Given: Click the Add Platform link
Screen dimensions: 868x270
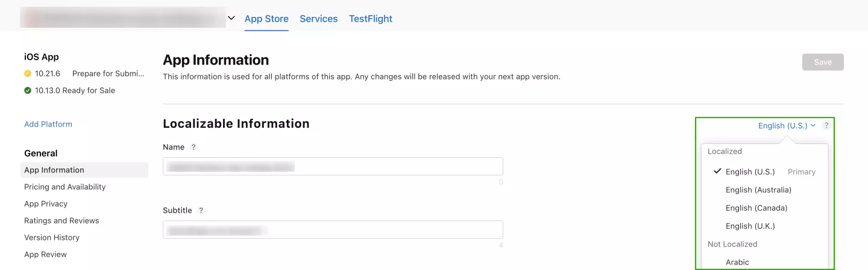Looking at the screenshot, I should (48, 124).
